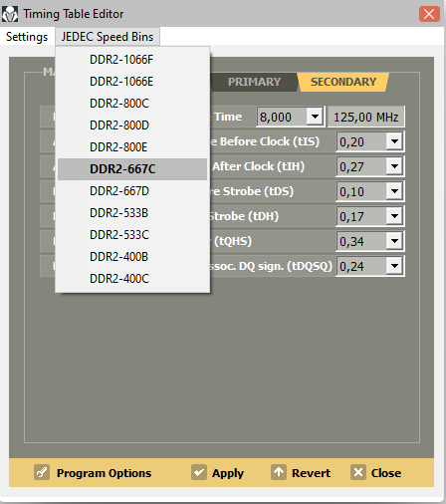This screenshot has width=446, height=504.
Task: Open the tDQSQ 0,24 dropdown arrow
Action: [394, 266]
